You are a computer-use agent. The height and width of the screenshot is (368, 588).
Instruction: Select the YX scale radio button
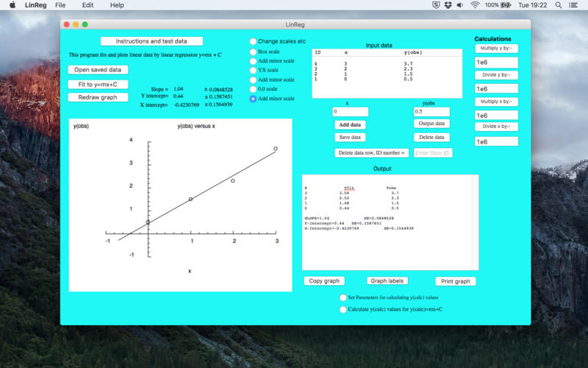click(254, 71)
